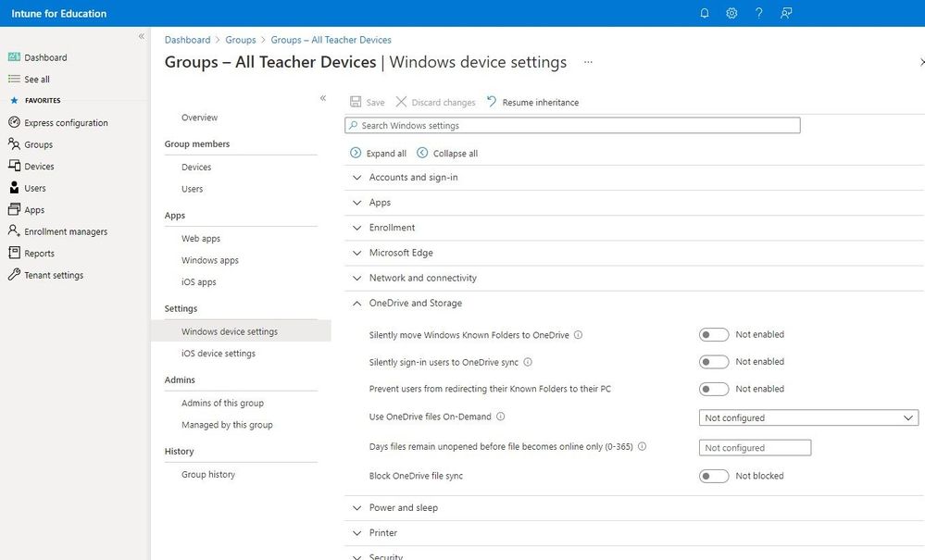Select Windows device settings menu item
The width and height of the screenshot is (925, 560).
tap(241, 331)
